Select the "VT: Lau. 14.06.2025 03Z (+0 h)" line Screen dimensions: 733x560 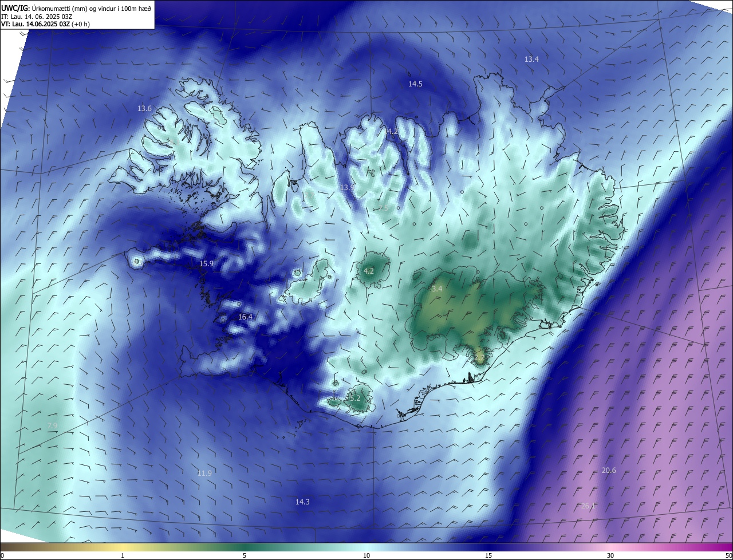pyautogui.click(x=45, y=24)
